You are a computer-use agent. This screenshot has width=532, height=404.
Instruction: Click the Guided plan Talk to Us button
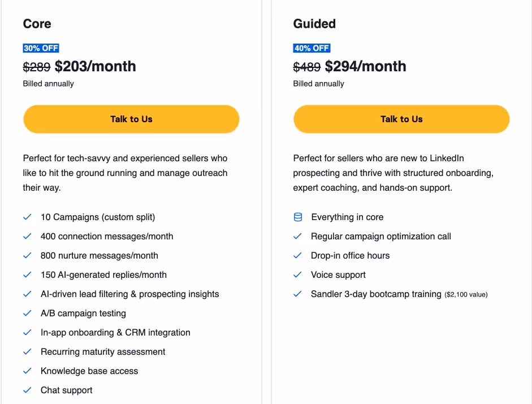coord(401,119)
